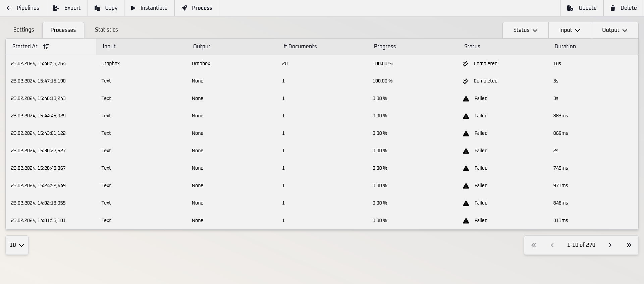This screenshot has height=284, width=644.
Task: Click the back arrow to Pipelines
Action: pyautogui.click(x=9, y=8)
